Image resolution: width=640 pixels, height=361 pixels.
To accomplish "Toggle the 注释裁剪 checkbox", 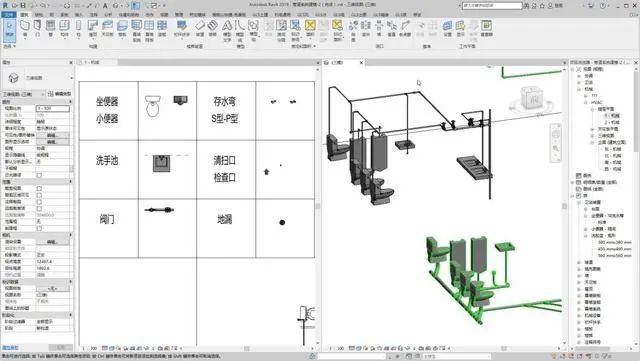I will (39, 202).
